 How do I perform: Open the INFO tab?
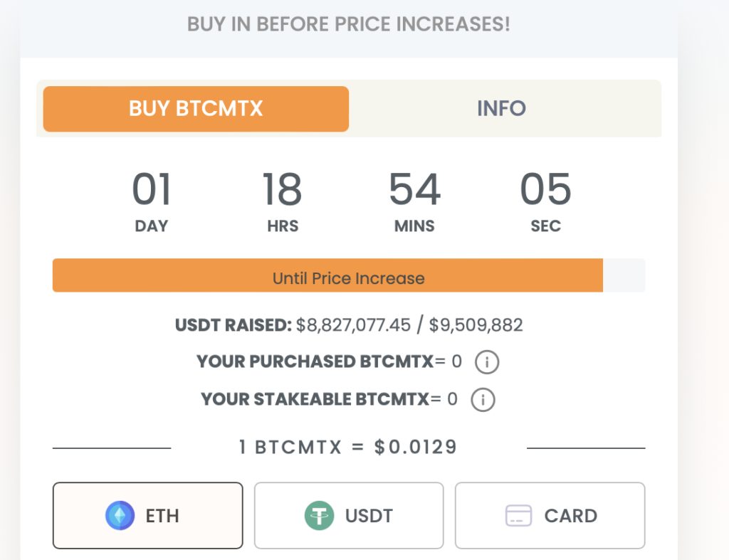[501, 109]
